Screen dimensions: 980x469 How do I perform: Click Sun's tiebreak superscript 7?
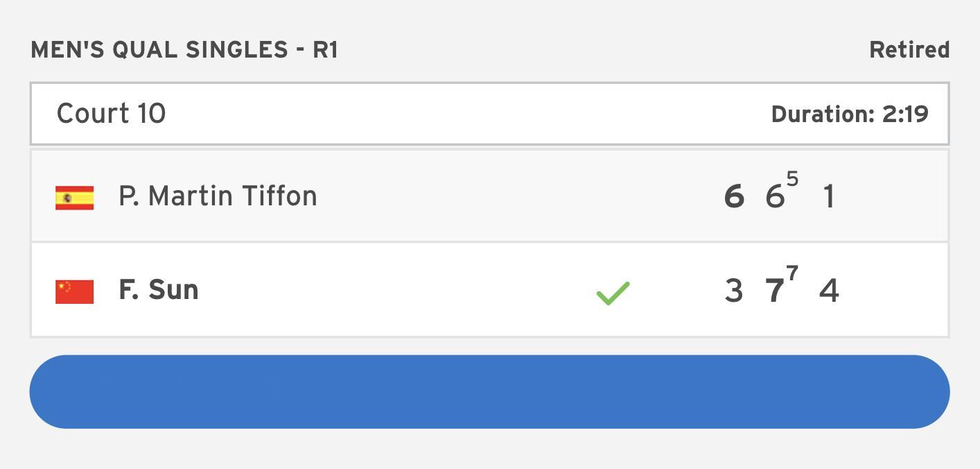tap(793, 273)
